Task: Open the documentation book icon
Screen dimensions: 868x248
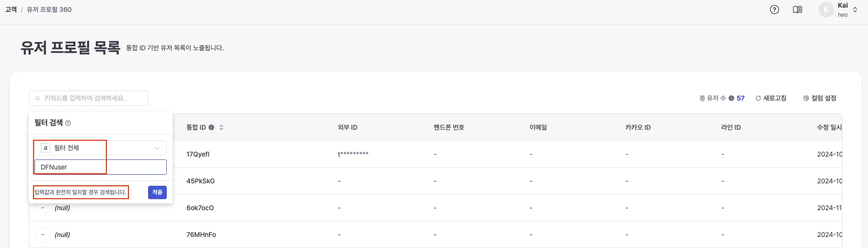Action: coord(798,10)
